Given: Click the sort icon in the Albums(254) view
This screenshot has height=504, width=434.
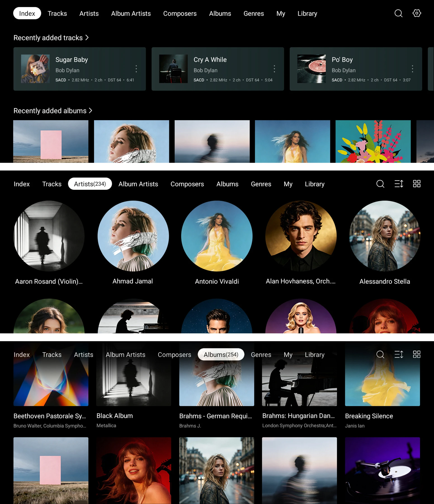Looking at the screenshot, I should tap(399, 354).
